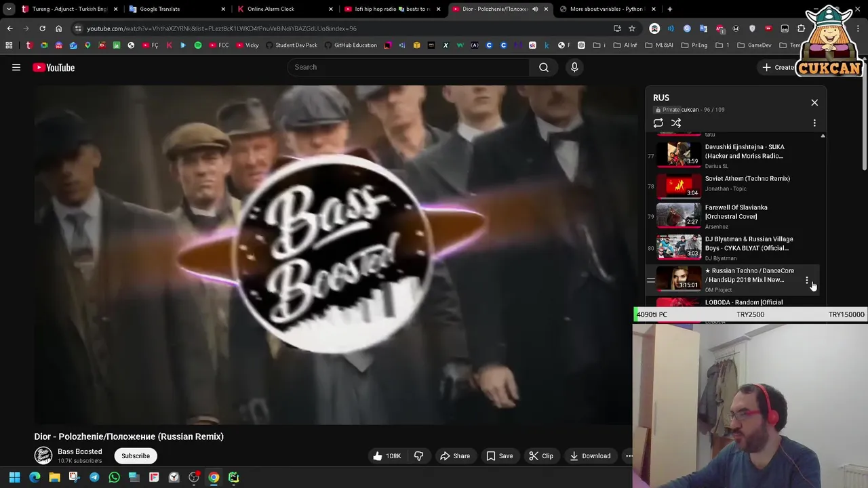Open the FCC bookmark
Viewport: 868px width, 488px height.
click(x=219, y=45)
